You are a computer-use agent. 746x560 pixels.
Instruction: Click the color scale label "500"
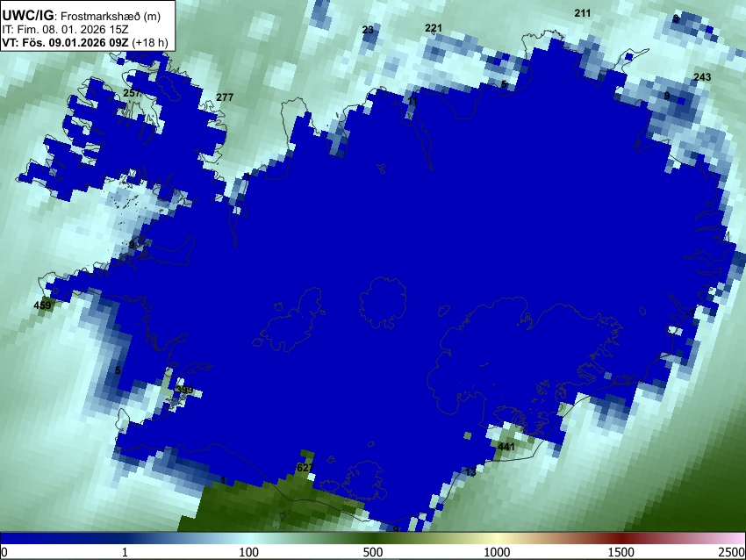(372, 552)
